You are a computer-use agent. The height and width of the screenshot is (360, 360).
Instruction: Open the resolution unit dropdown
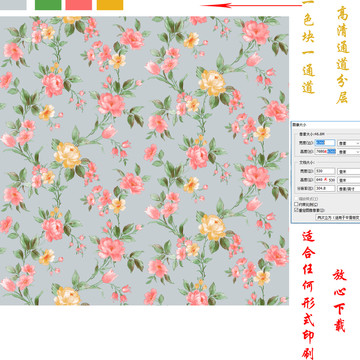click(349, 189)
